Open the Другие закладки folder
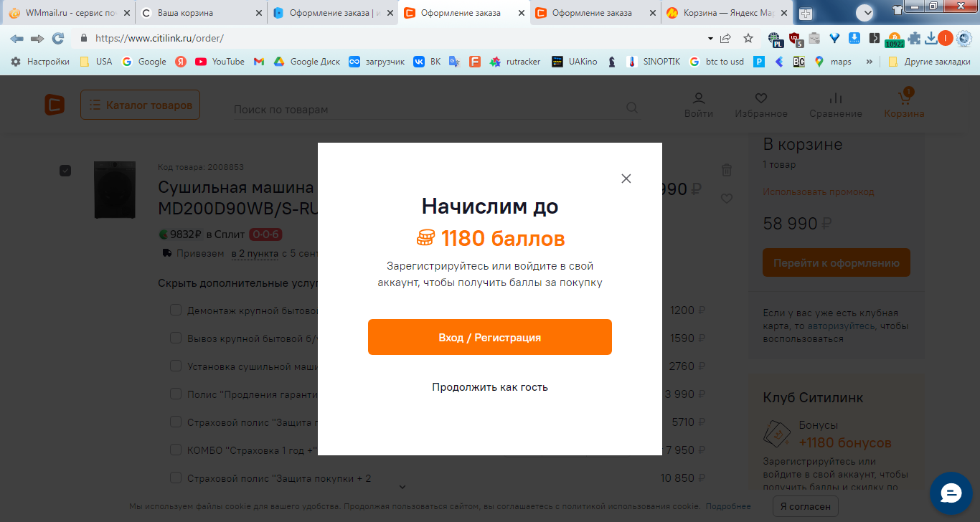Screen dimensions: 980x522 pyautogui.click(x=928, y=62)
